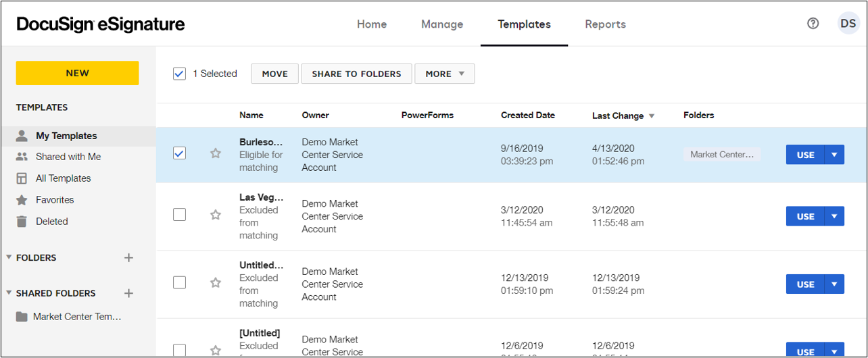Click the Market Center folder tag
The width and height of the screenshot is (868, 358).
coord(721,155)
